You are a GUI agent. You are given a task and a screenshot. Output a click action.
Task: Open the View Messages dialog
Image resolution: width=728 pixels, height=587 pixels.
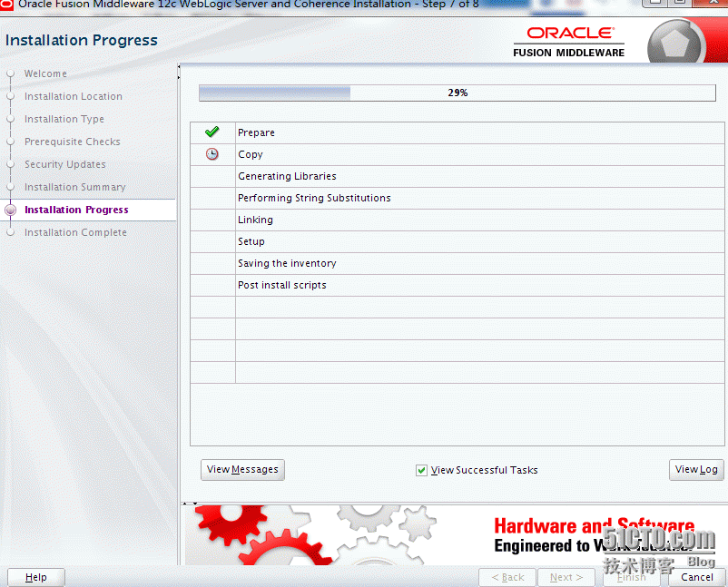(242, 470)
